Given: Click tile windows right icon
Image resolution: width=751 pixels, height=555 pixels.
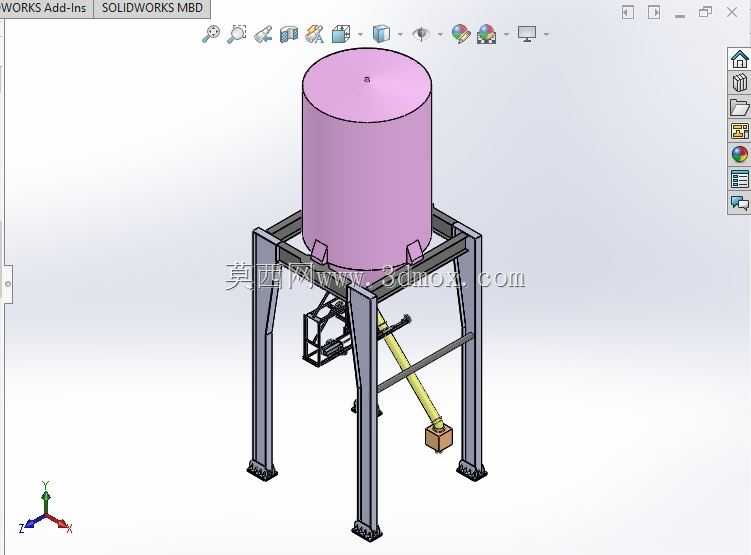Looking at the screenshot, I should [654, 12].
